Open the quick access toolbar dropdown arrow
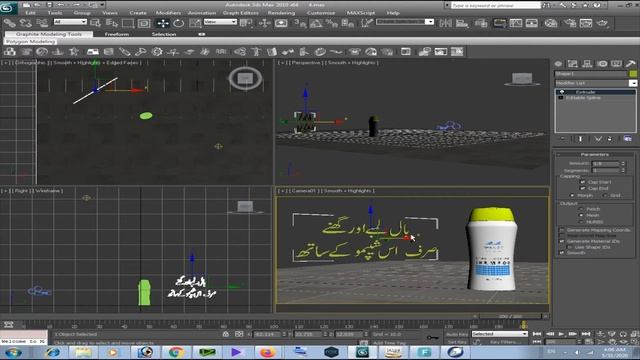 pos(102,5)
